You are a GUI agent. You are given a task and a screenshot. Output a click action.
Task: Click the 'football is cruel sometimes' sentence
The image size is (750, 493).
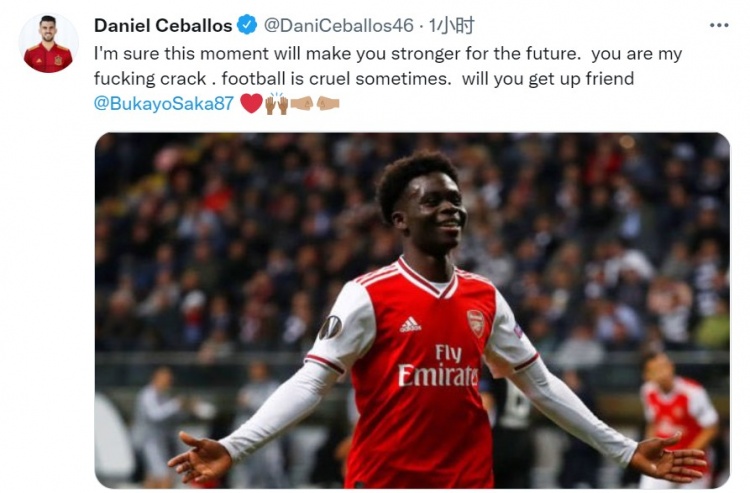tap(336, 78)
